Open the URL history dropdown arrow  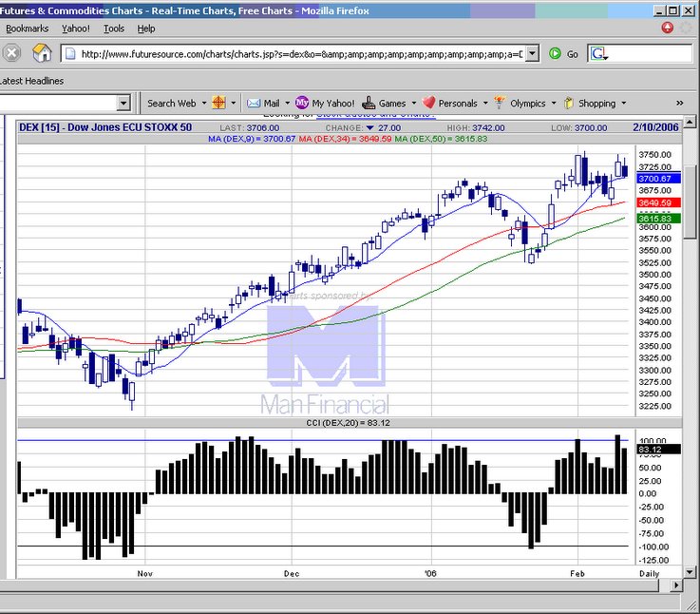[x=532, y=53]
